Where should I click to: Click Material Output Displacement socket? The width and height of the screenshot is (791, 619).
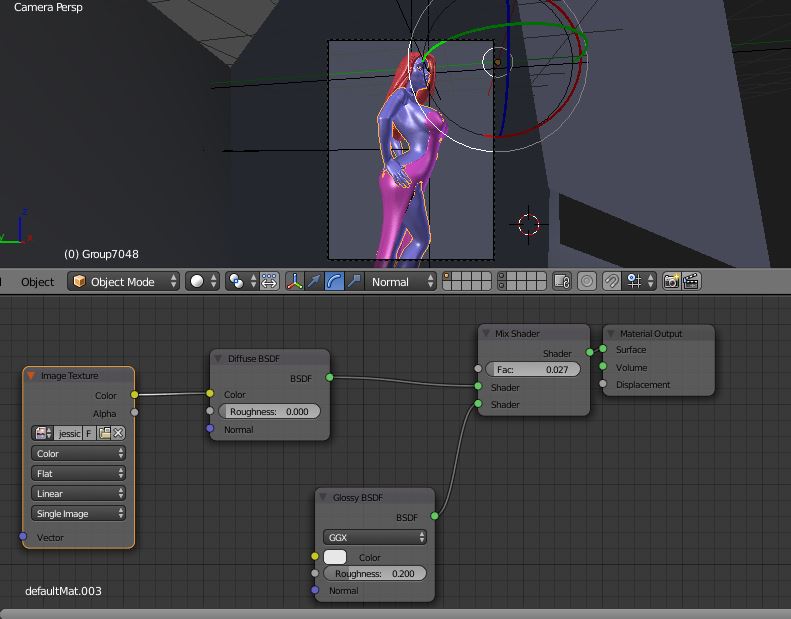pyautogui.click(x=603, y=384)
